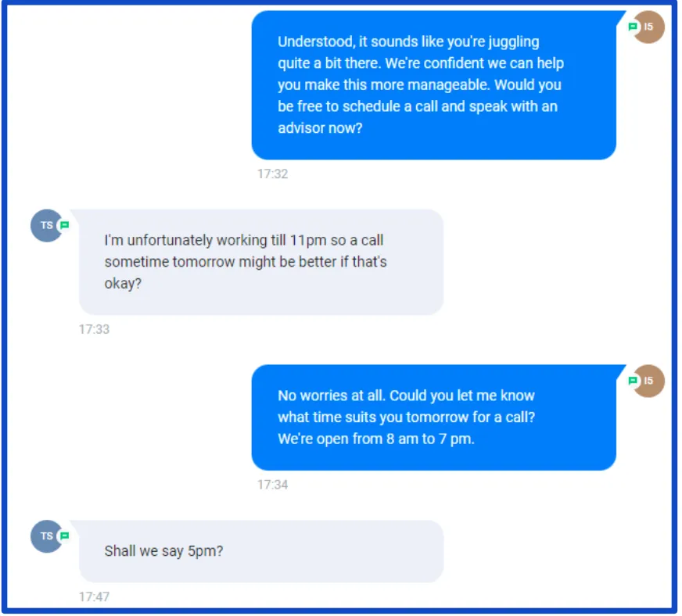Click the 17:34 timestamp

[x=272, y=485]
